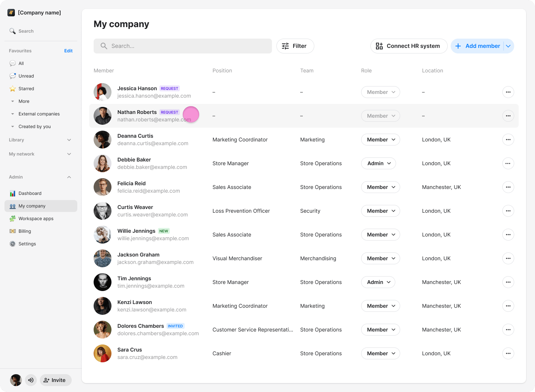535x392 pixels.
Task: Go to Workspace apps in the sidebar
Action: 41,219
